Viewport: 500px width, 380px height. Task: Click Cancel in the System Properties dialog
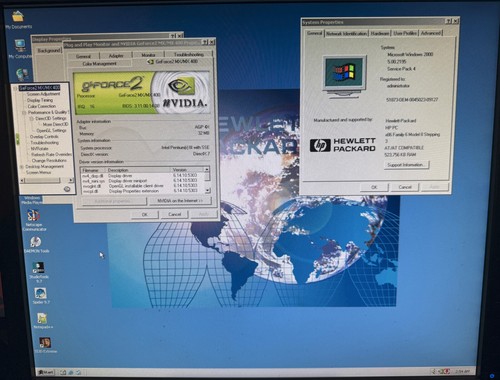tap(405, 187)
